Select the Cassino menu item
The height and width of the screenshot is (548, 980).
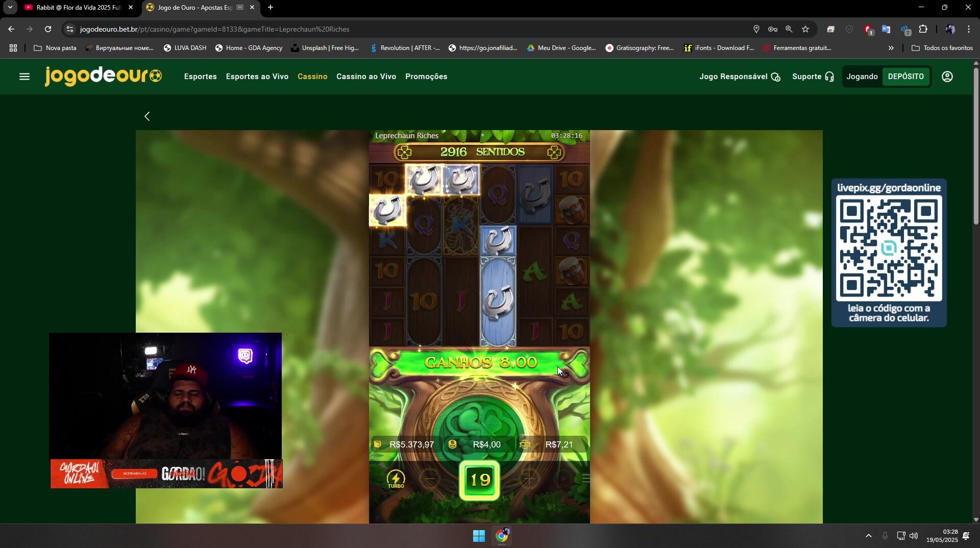point(312,77)
